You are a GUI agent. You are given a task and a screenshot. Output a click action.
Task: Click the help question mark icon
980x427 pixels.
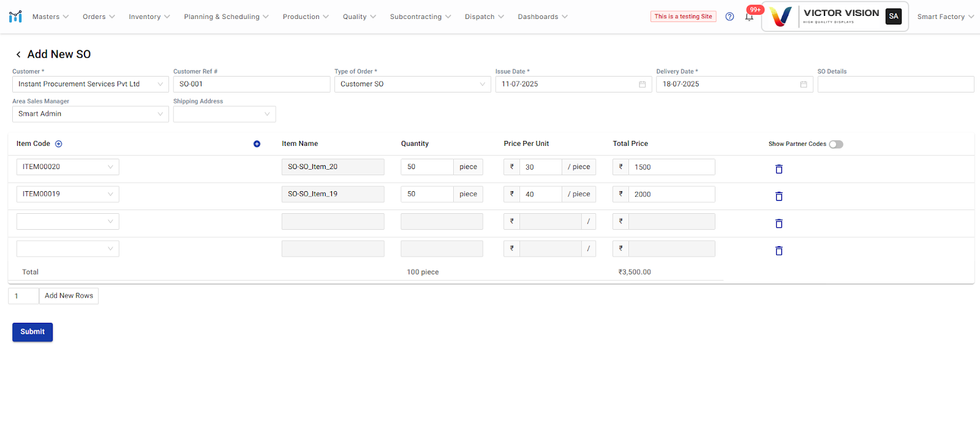point(729,17)
